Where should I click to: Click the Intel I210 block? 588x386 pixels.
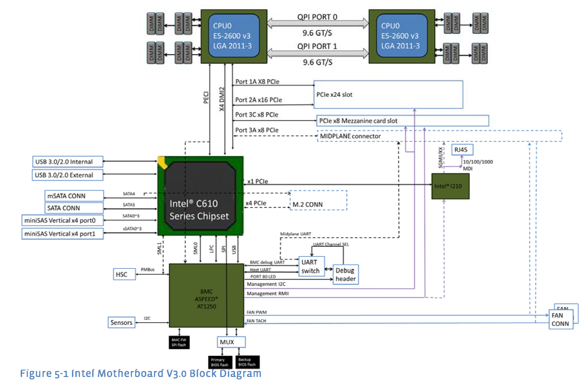(450, 186)
